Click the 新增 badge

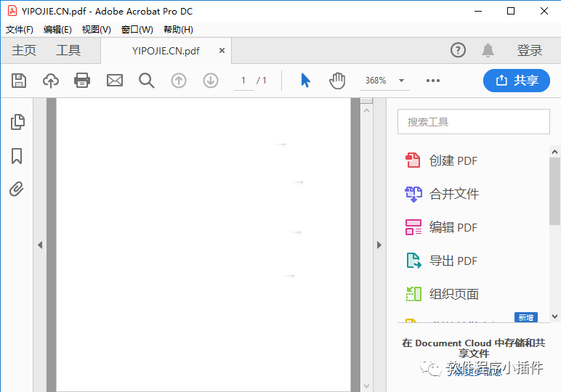click(526, 317)
